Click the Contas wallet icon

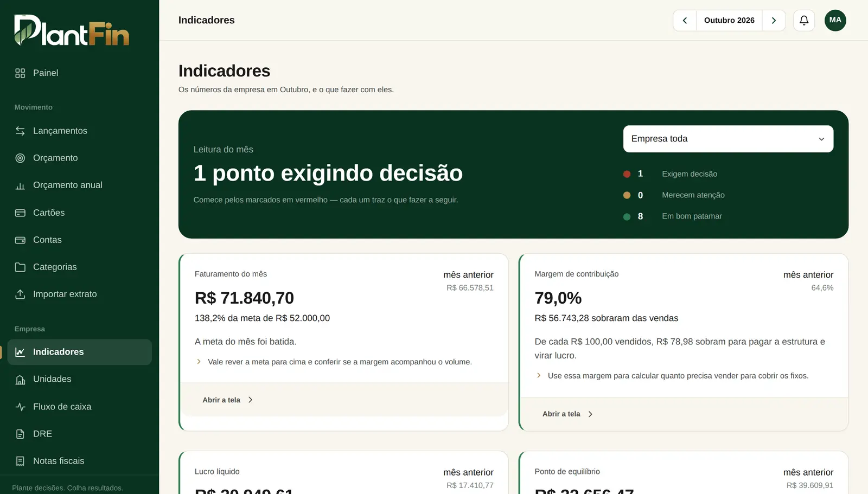tap(20, 240)
